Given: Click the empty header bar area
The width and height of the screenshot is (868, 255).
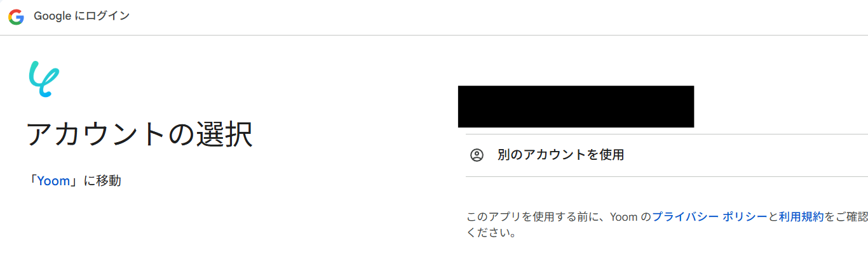Looking at the screenshot, I should 496,17.
